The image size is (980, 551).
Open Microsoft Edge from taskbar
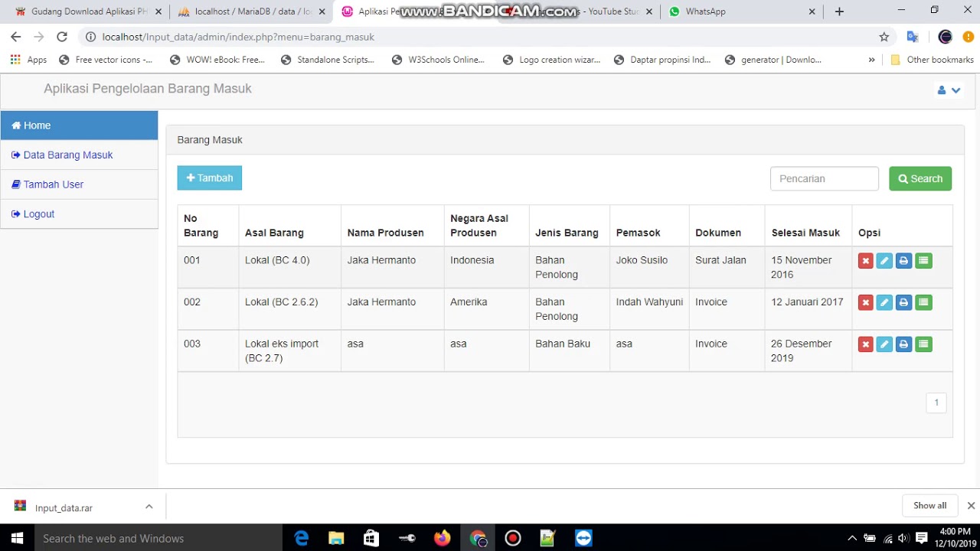(302, 538)
